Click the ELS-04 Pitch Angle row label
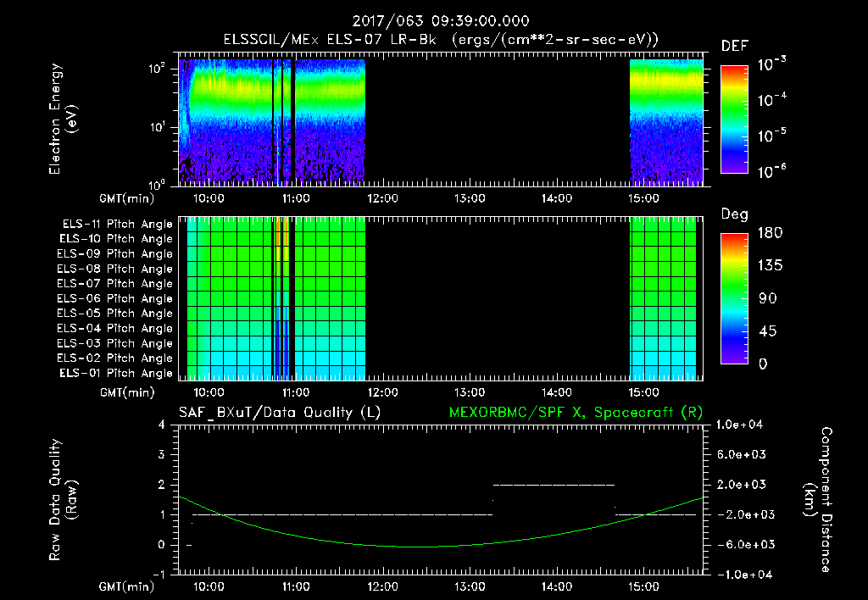Viewport: 868px width, 600px height. pos(115,328)
